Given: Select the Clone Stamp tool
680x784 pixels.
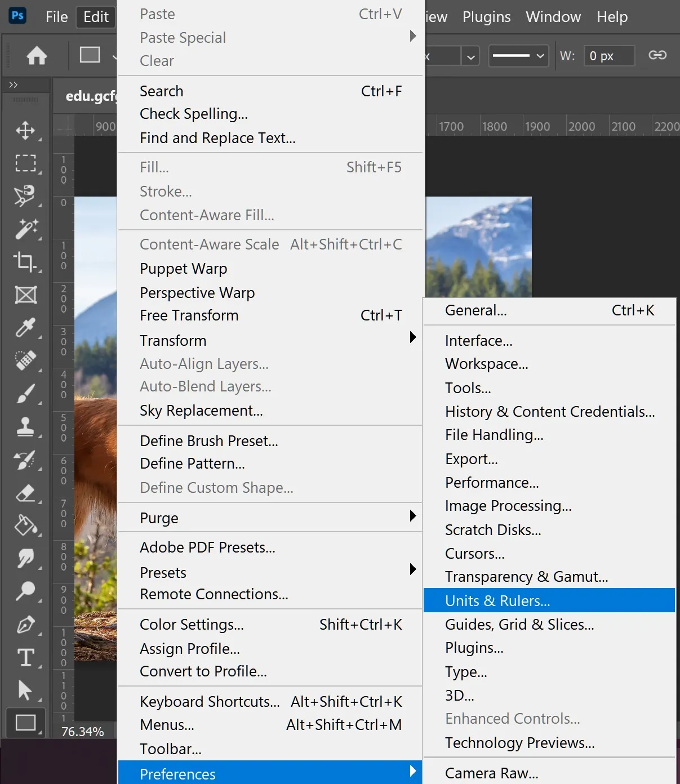Looking at the screenshot, I should [x=25, y=426].
